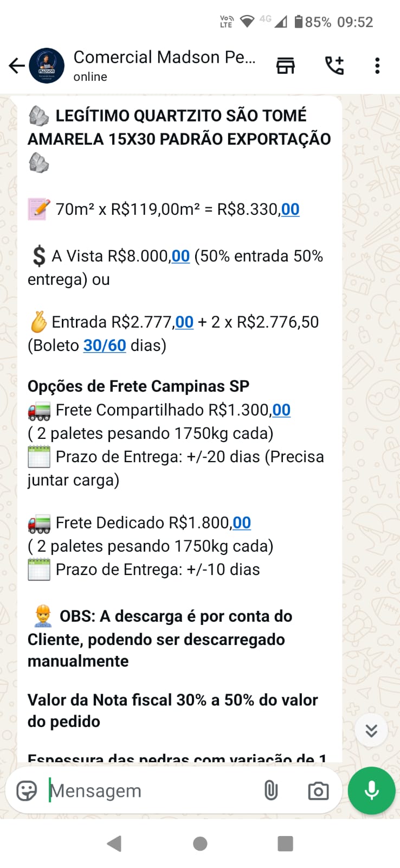Tap the linked 00 after A Vista R$8.000
This screenshot has height=868, width=400.
[x=180, y=256]
